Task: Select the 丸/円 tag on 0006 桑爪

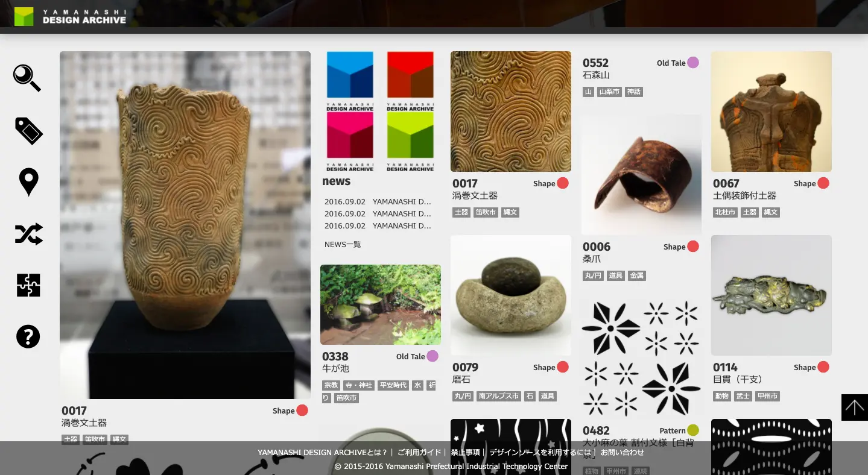Action: coord(594,275)
